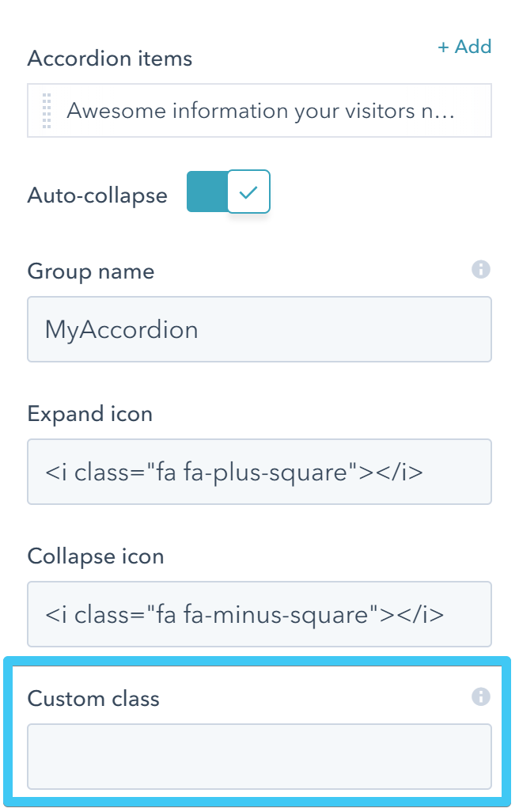Select the Group name input field
The height and width of the screenshot is (812, 519).
(x=259, y=328)
